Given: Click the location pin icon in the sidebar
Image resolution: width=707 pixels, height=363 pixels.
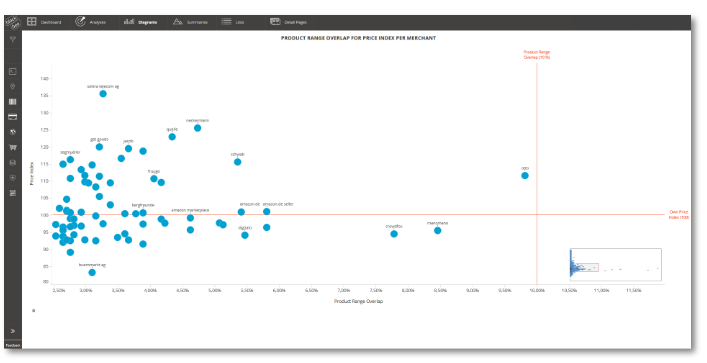Looking at the screenshot, I should pyautogui.click(x=13, y=87).
